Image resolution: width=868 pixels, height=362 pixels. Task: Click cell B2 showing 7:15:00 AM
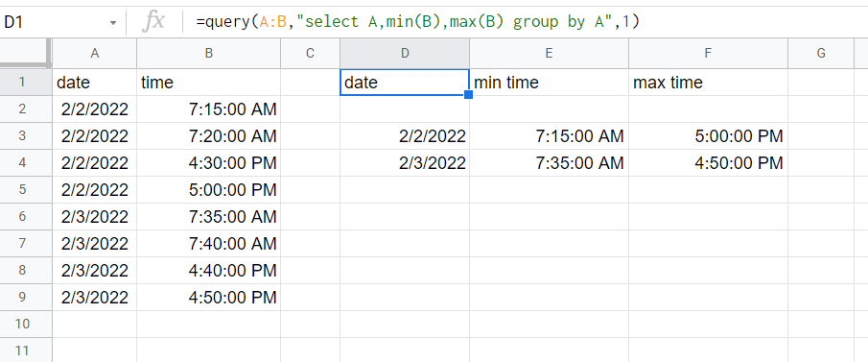pos(209,109)
